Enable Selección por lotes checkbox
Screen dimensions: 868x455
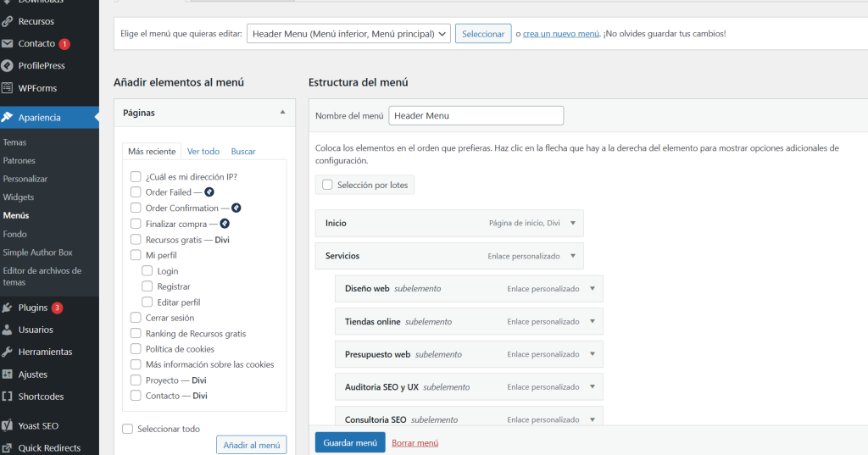(327, 185)
